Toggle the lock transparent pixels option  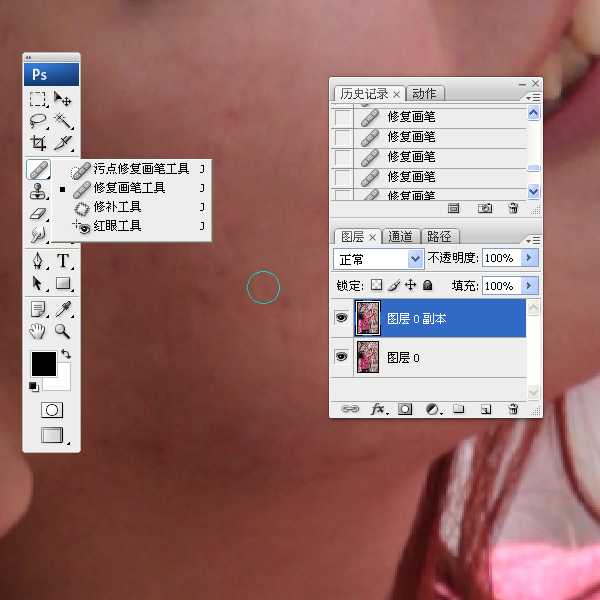[377, 285]
